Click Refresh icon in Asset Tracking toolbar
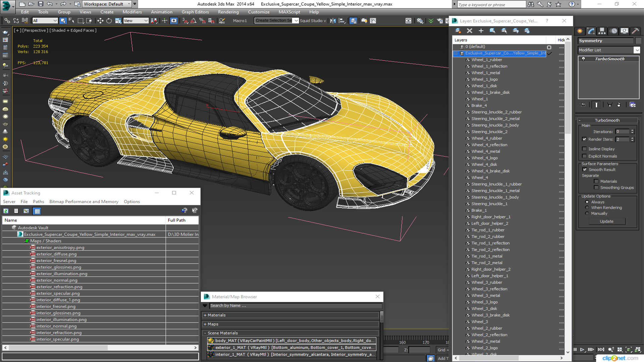This screenshot has height=362, width=644. (x=6, y=211)
